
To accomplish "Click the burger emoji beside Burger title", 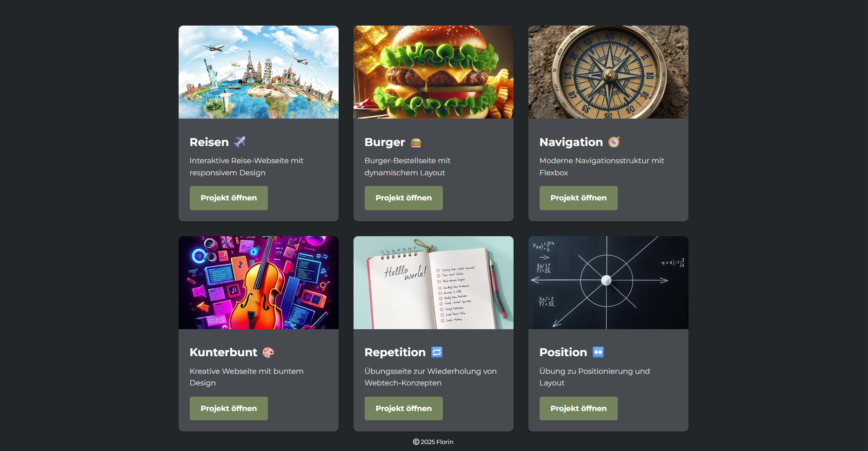I will tap(416, 142).
